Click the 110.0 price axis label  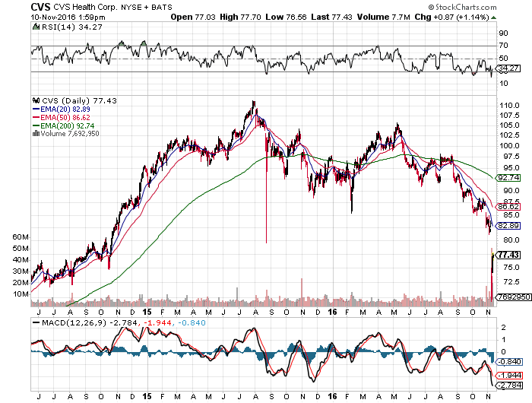[x=509, y=106]
